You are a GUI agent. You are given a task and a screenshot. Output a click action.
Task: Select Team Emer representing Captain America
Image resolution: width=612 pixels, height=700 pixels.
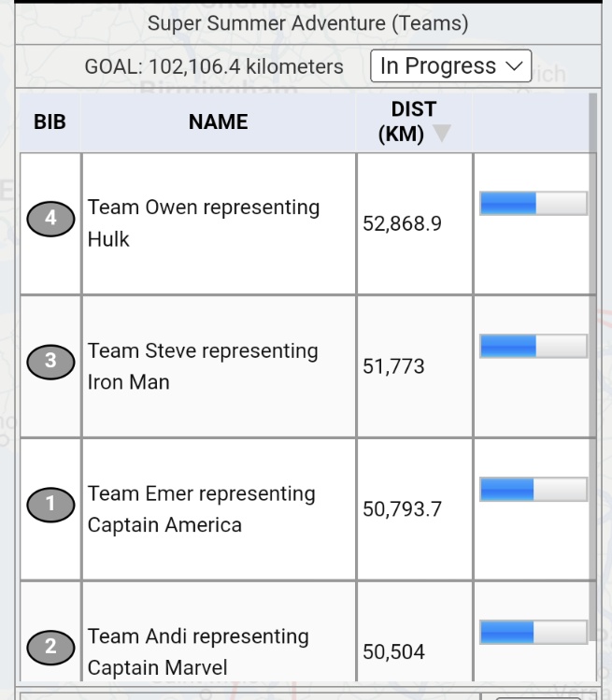[x=202, y=509]
